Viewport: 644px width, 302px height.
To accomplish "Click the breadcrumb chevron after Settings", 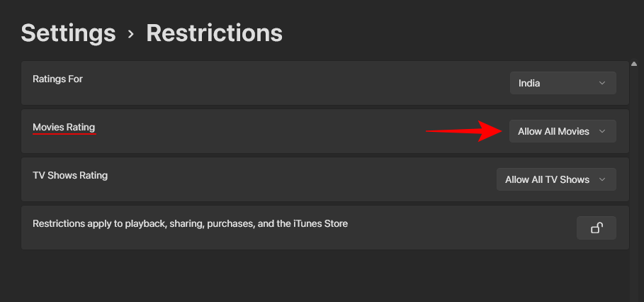I will click(x=131, y=33).
